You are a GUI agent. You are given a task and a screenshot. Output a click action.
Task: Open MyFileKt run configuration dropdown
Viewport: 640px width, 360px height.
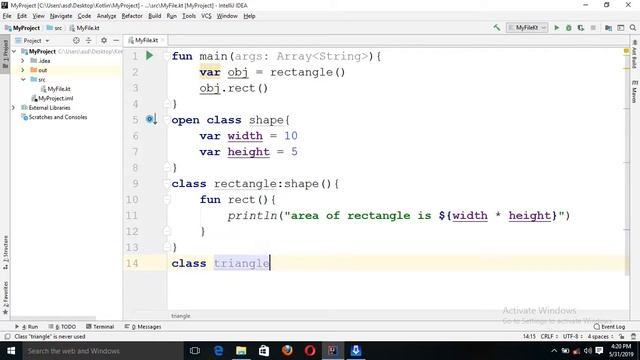527,28
